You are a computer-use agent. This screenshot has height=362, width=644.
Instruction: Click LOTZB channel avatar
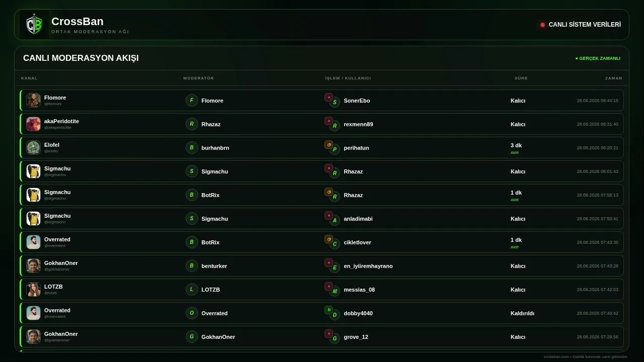(x=34, y=289)
